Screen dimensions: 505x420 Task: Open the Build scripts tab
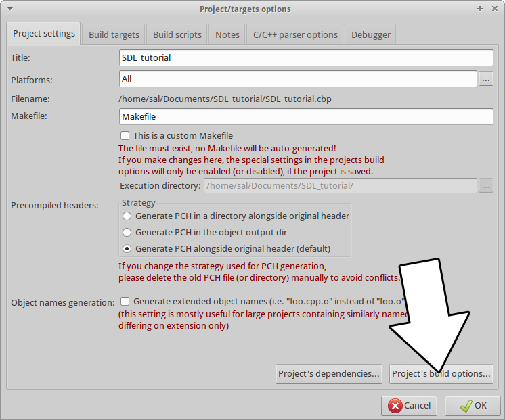(177, 34)
